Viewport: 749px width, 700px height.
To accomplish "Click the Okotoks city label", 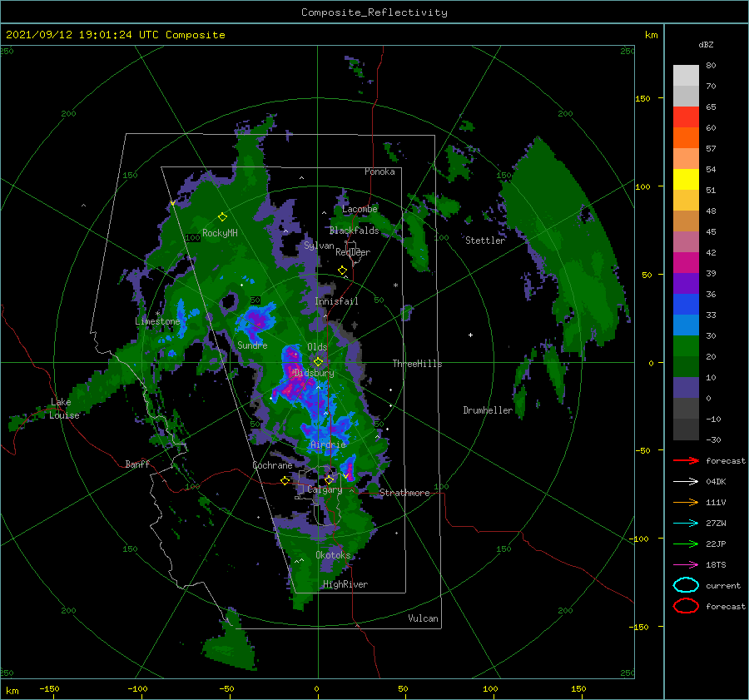I will (x=333, y=554).
